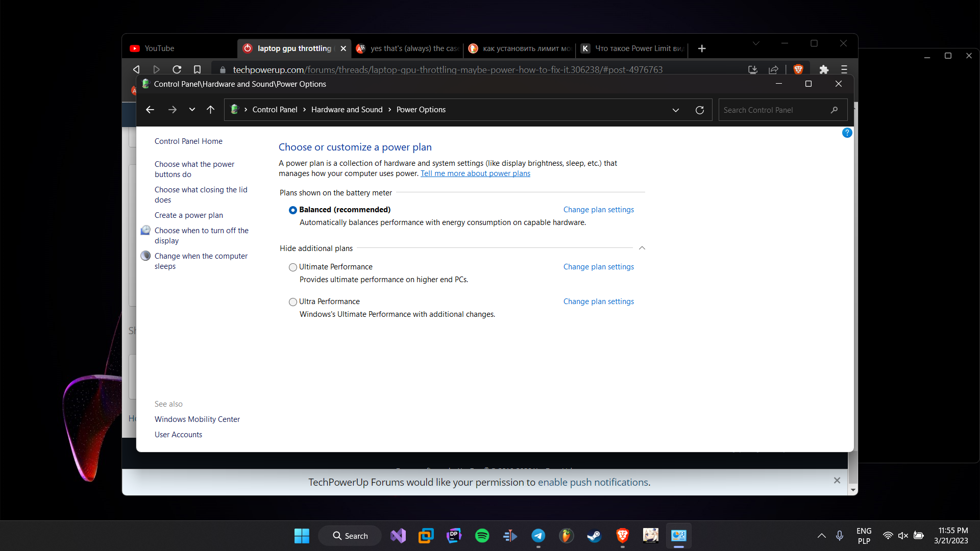This screenshot has height=551, width=980.
Task: Open Change plan settings for Balanced plan
Action: (598, 210)
